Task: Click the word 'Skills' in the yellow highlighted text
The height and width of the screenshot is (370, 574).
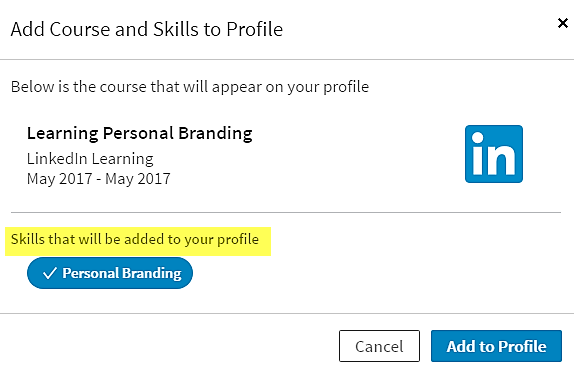Action: (x=28, y=239)
